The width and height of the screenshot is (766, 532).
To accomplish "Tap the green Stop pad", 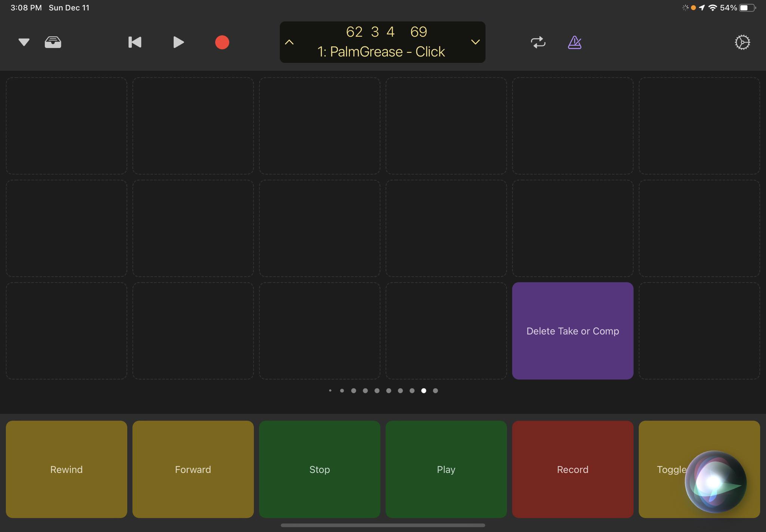I will 319,469.
